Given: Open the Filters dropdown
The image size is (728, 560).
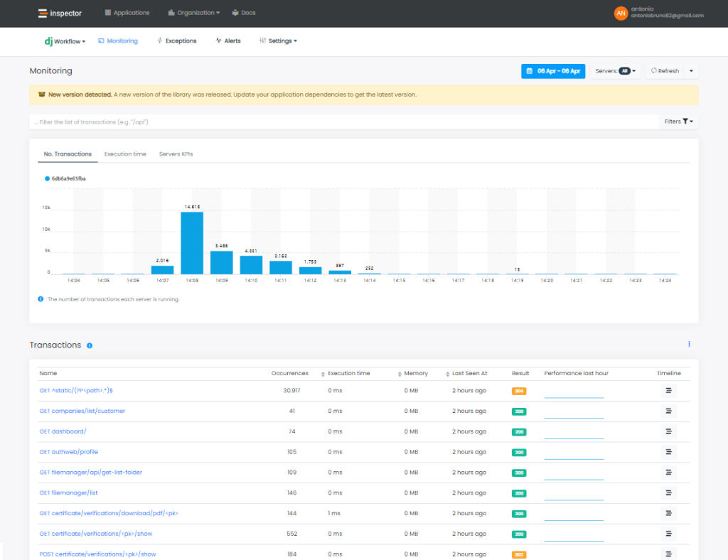Looking at the screenshot, I should coord(678,122).
